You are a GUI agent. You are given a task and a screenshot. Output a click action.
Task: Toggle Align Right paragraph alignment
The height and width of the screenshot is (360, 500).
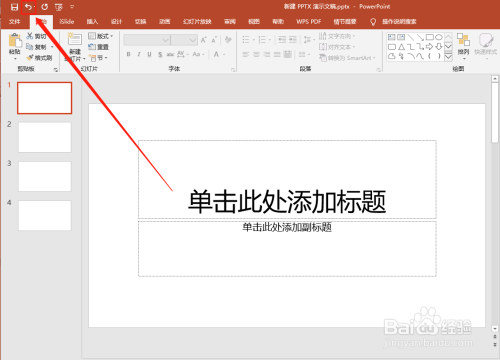(267, 54)
